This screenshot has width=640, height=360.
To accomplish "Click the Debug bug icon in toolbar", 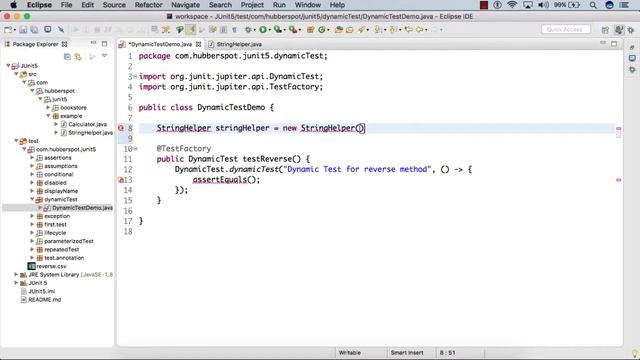I will point(248,29).
